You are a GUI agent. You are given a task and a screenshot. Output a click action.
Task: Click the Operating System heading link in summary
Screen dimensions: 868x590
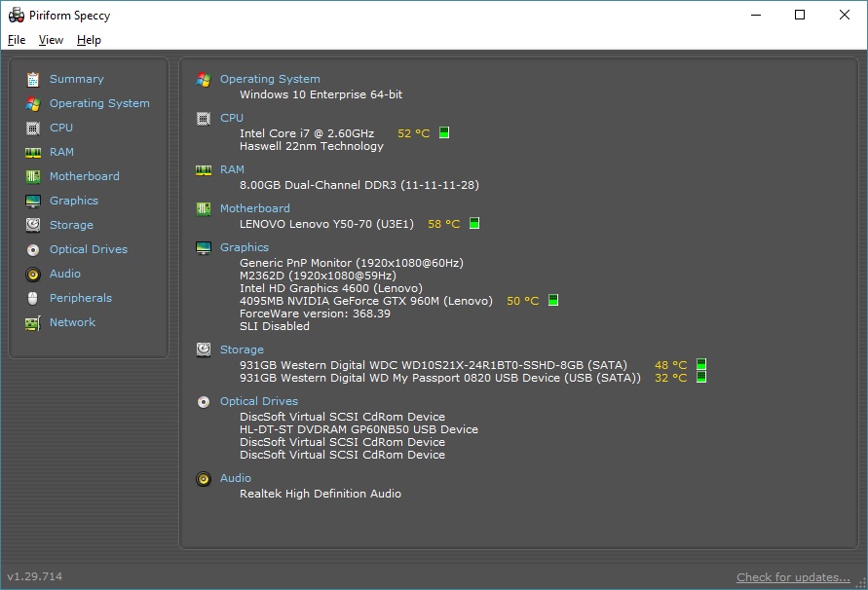pyautogui.click(x=270, y=79)
